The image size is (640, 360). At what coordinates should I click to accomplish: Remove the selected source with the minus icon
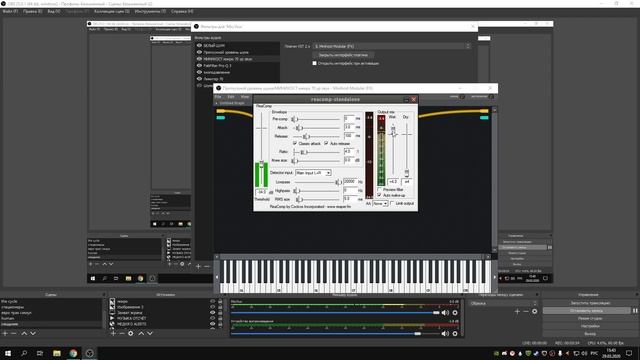click(x=122, y=333)
